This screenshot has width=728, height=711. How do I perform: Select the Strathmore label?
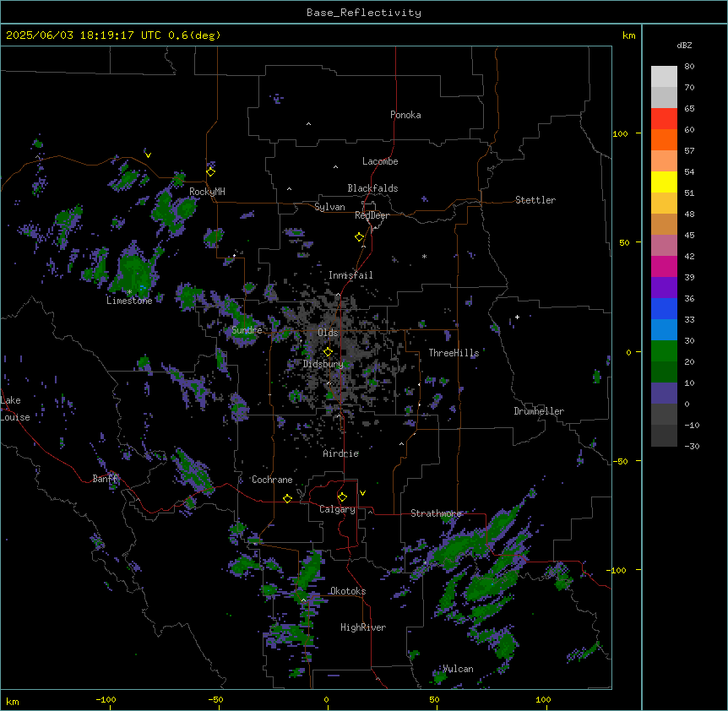pos(436,513)
